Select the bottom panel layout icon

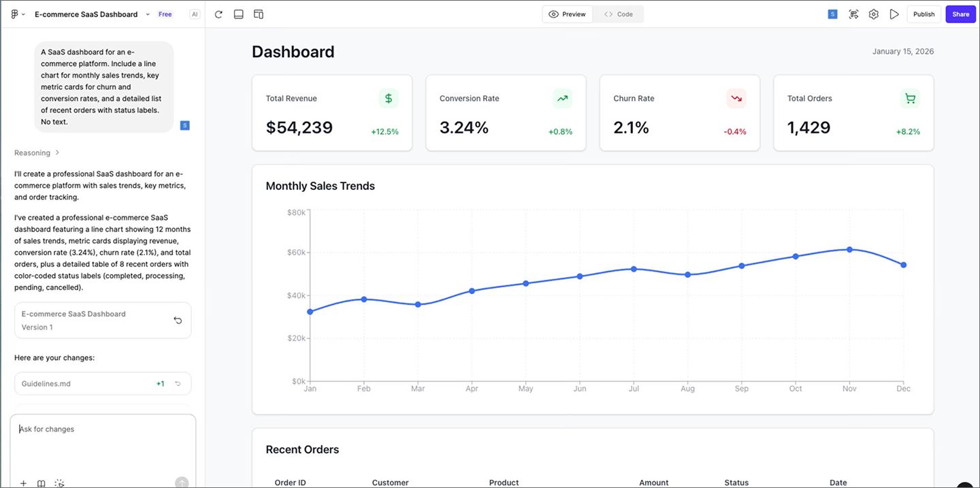point(238,14)
